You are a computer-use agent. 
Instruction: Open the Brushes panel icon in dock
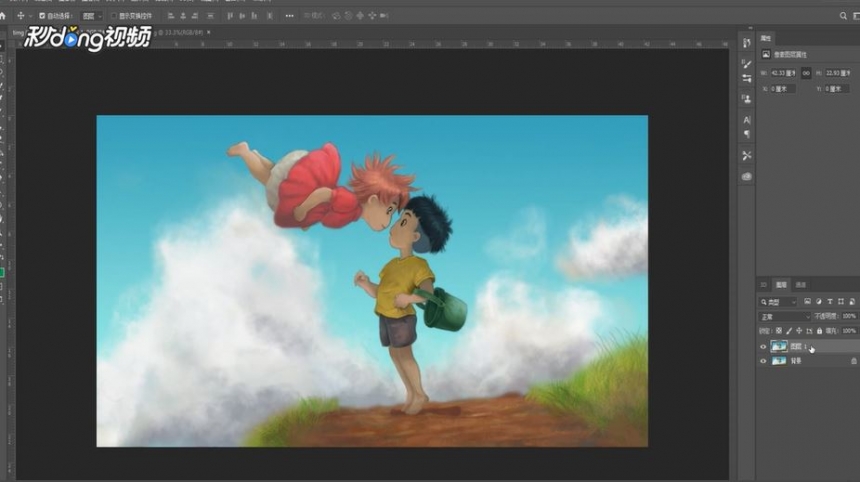coord(746,64)
